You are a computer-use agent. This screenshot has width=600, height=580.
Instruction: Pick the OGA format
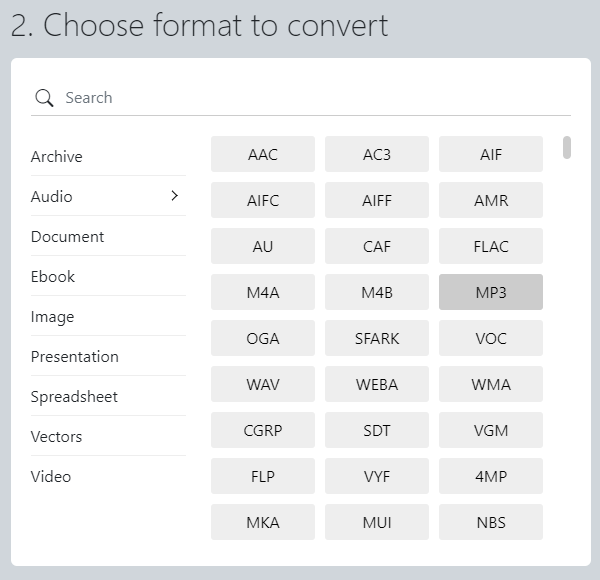[263, 338]
